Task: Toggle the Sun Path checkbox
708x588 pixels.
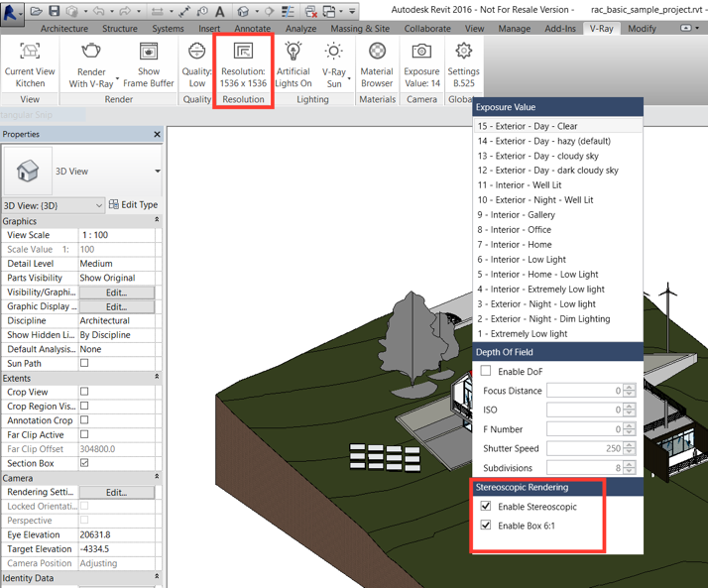Action: click(84, 363)
